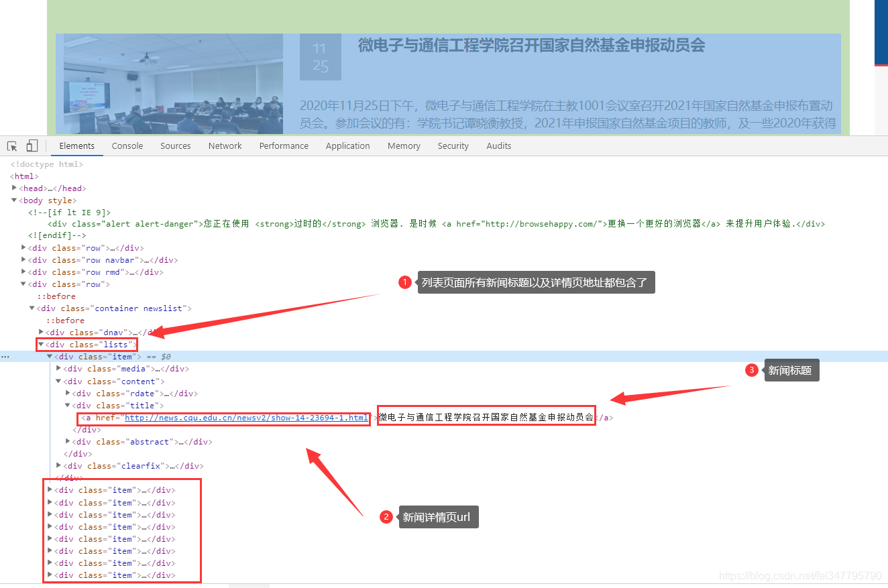Open the Memory panel

[x=403, y=145]
